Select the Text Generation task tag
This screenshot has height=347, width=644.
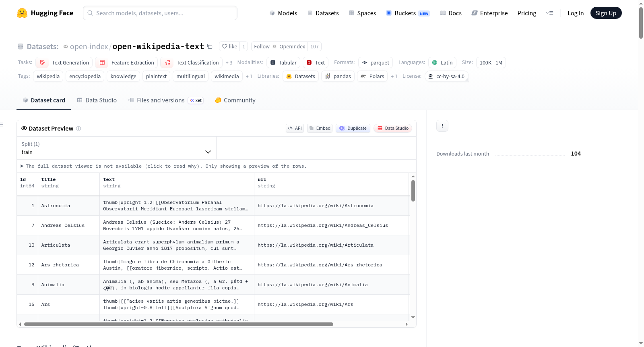click(64, 62)
